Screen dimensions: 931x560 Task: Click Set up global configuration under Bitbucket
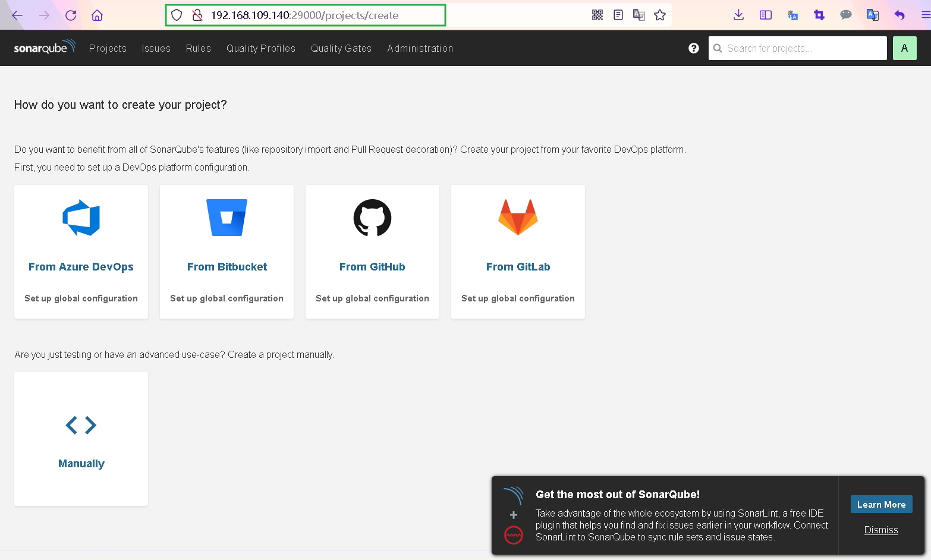click(227, 298)
